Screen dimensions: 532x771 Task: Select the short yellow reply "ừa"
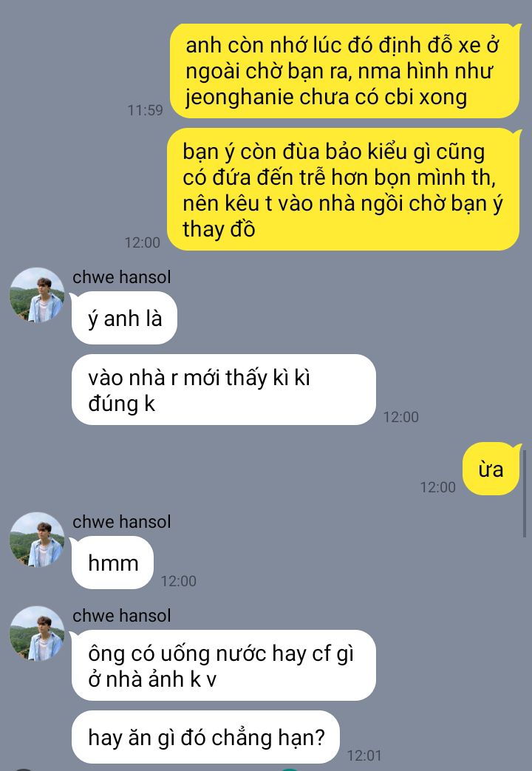[x=491, y=469]
